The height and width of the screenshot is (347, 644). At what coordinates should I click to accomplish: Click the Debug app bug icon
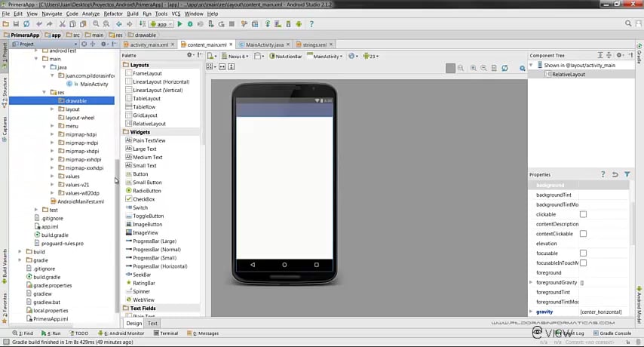(190, 24)
